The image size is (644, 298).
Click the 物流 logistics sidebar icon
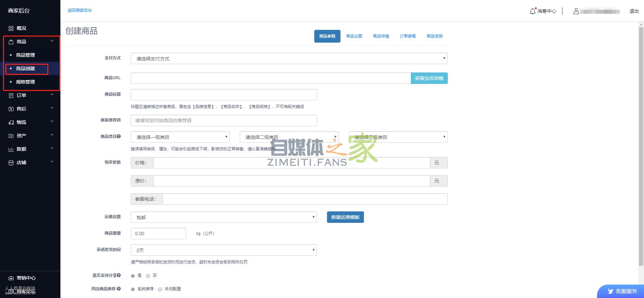tap(11, 122)
